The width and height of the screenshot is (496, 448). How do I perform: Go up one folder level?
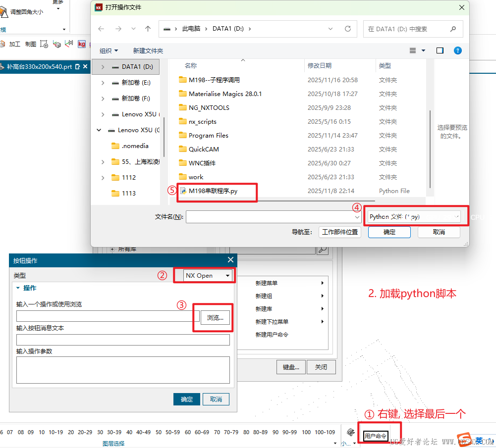click(x=148, y=29)
